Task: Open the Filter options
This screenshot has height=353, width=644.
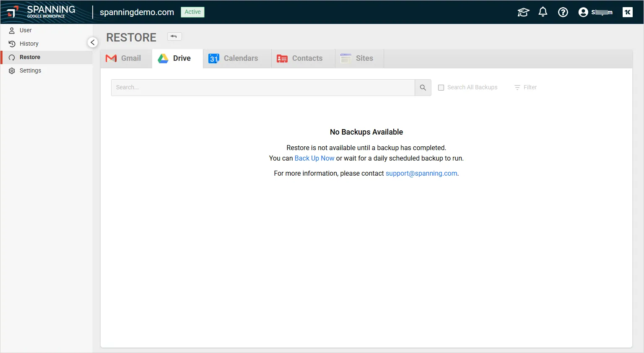Action: coord(526,87)
